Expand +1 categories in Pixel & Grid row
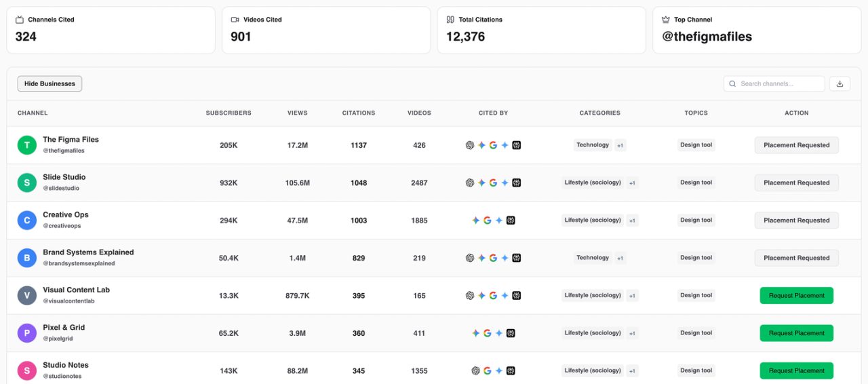Image resolution: width=868 pixels, height=384 pixels. [632, 333]
